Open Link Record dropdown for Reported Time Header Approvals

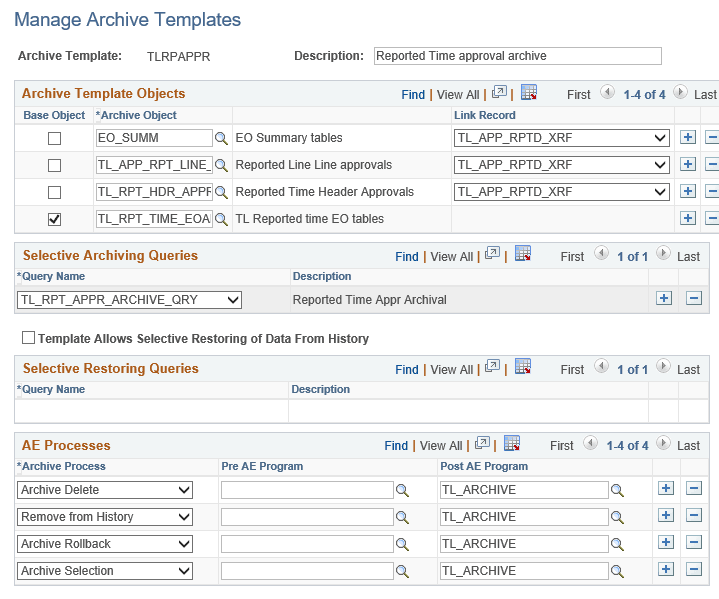(x=562, y=192)
